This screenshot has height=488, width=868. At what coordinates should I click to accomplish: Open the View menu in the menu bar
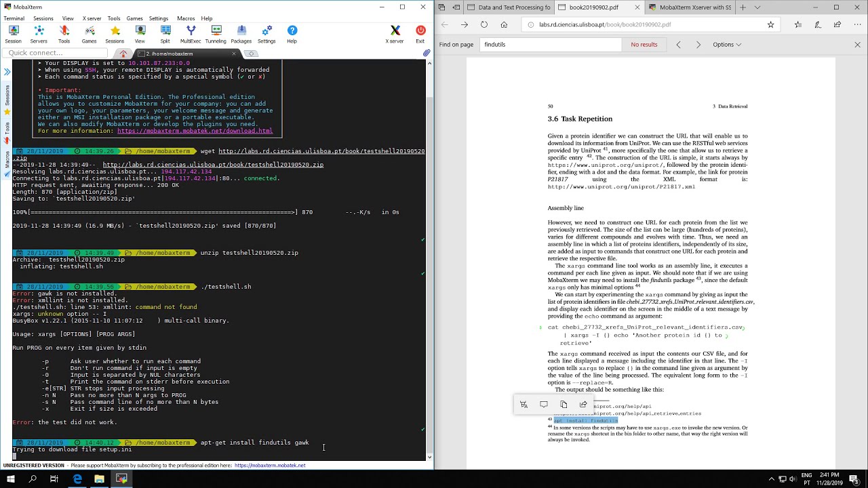pyautogui.click(x=68, y=18)
